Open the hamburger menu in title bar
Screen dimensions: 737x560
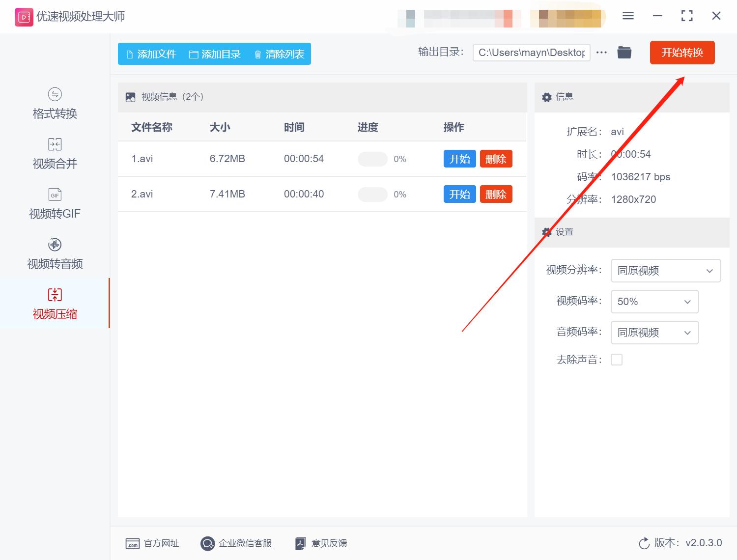click(x=627, y=16)
